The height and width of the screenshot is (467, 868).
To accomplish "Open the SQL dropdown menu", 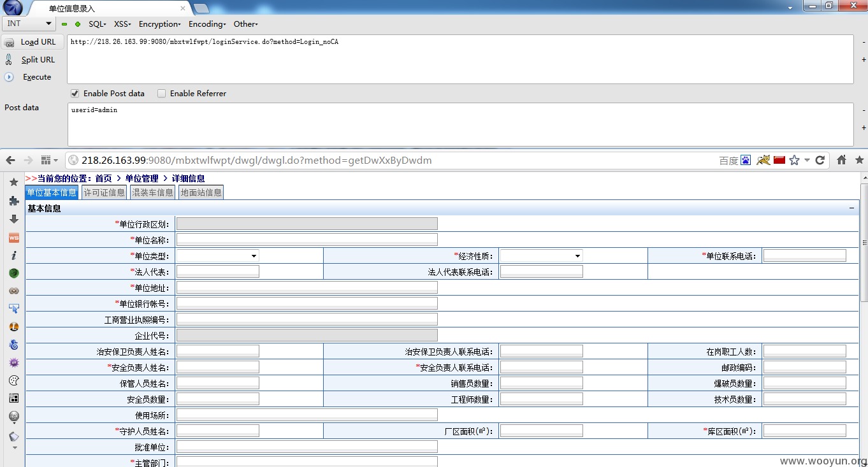I will coord(97,24).
